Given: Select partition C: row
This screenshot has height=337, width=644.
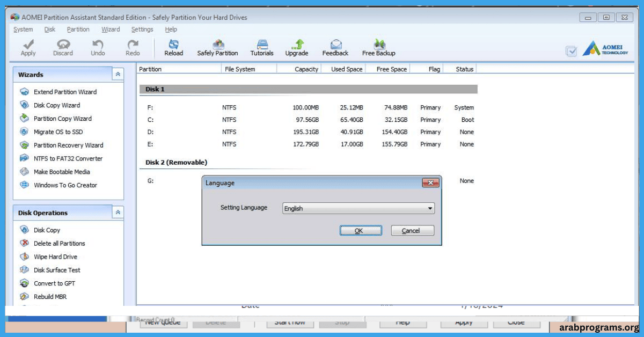Looking at the screenshot, I should click(309, 120).
